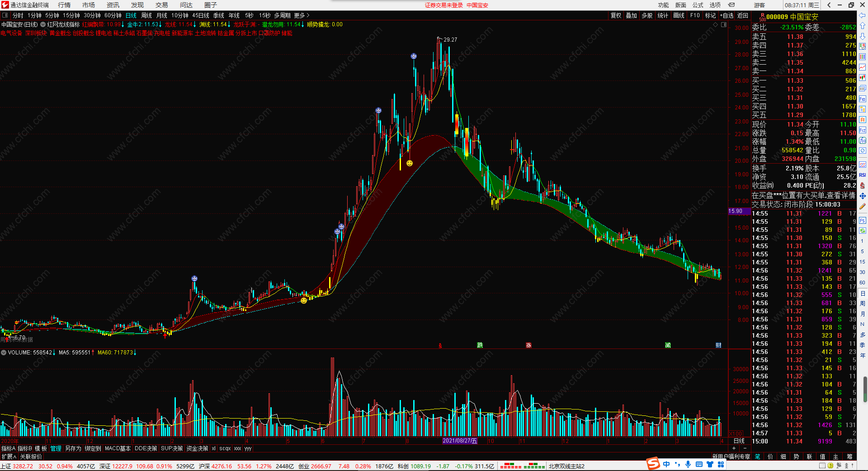Open the 画线 drawing tools menu
Image resolution: width=868 pixels, height=471 pixels.
click(x=679, y=15)
